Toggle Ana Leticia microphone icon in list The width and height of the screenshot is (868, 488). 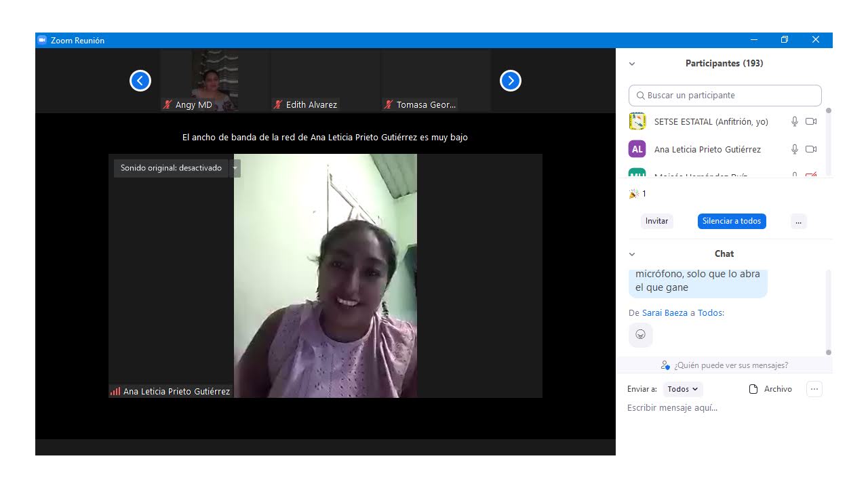pos(795,149)
